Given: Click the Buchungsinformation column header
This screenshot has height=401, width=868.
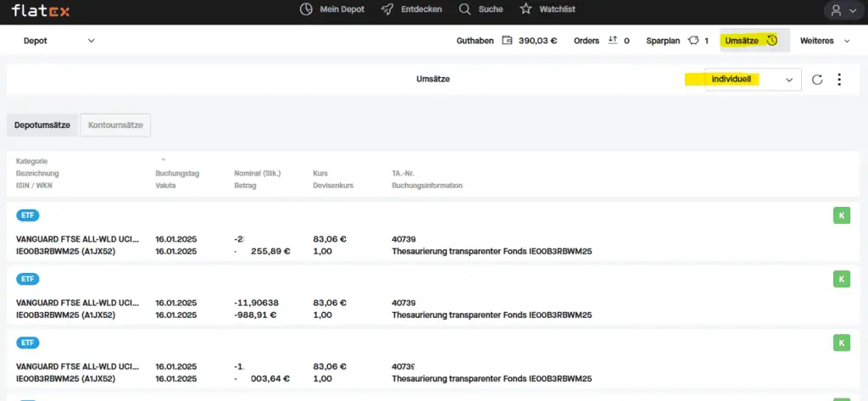Looking at the screenshot, I should point(427,186).
